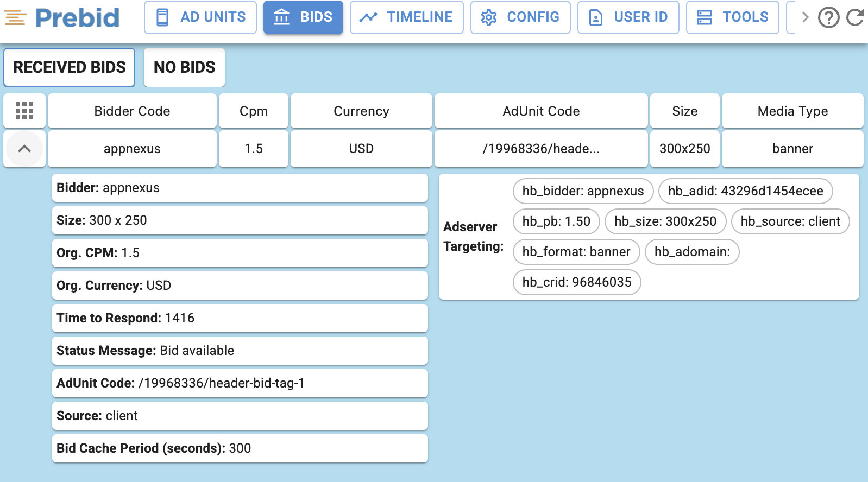Click the hb_pb: 1.50 chip

click(x=556, y=221)
